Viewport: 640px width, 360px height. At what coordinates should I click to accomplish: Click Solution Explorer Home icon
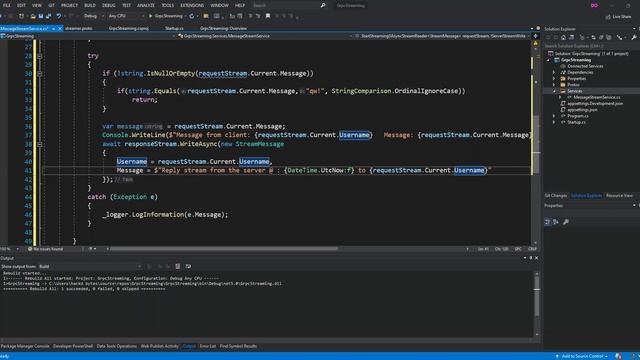click(x=563, y=38)
